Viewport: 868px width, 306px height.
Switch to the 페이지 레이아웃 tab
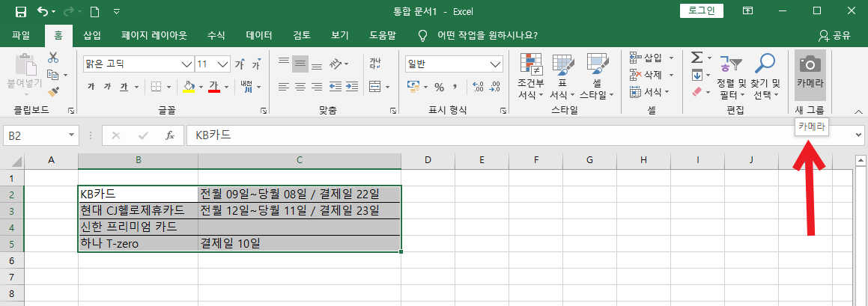coord(154,36)
